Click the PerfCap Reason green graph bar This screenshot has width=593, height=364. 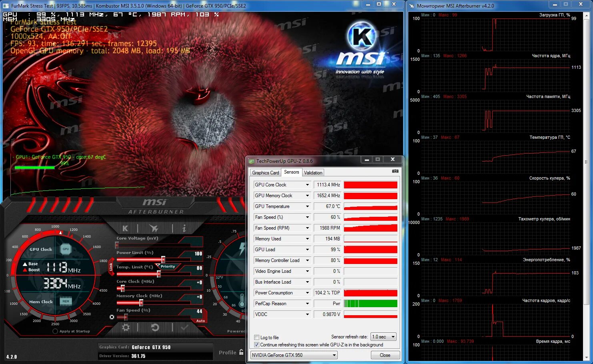[x=371, y=304]
